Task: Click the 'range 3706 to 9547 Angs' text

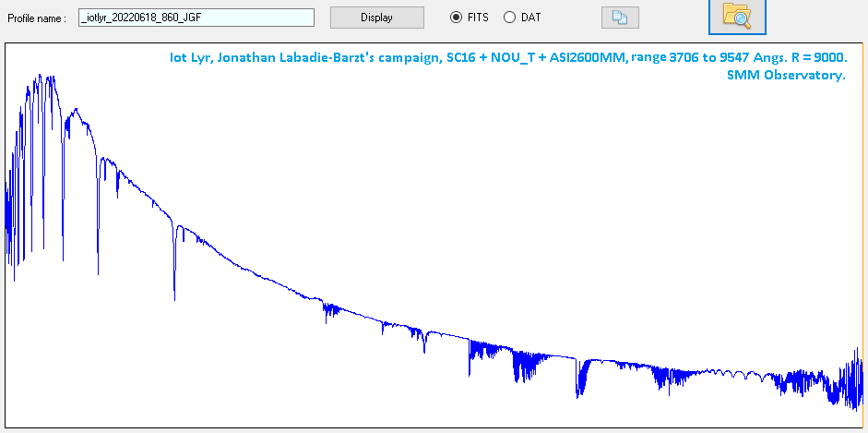Action: pyautogui.click(x=703, y=57)
